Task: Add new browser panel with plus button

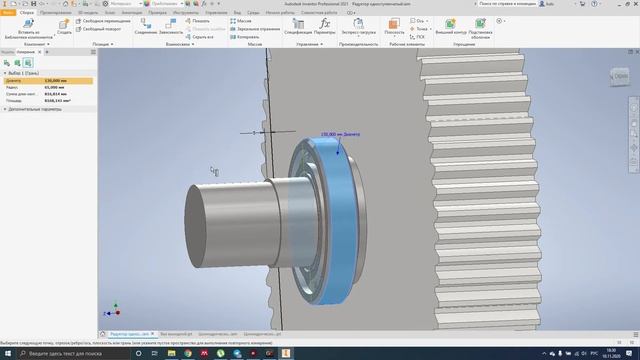Action: 47,52
